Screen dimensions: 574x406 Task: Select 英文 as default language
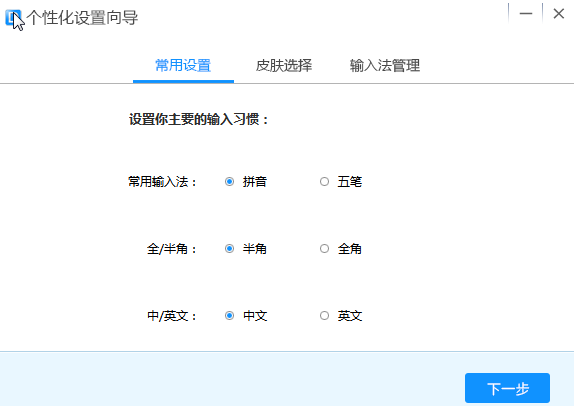[x=324, y=316]
